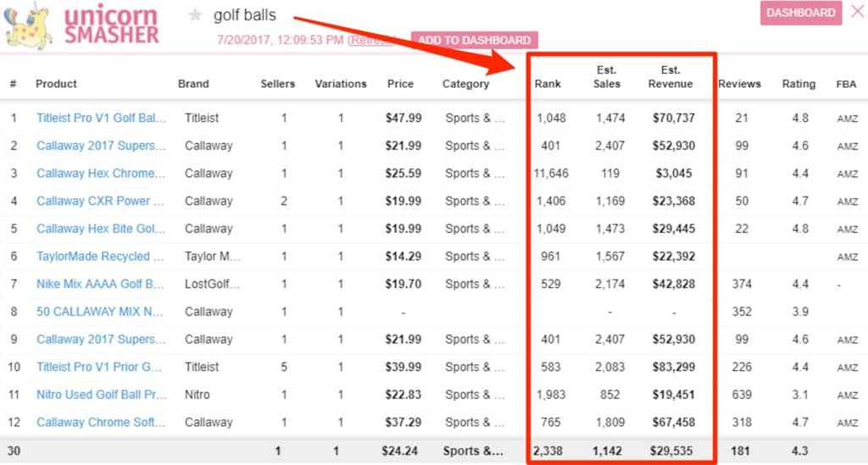
Task: Click the Unicorn Smasher unicorn logo
Action: click(x=28, y=26)
